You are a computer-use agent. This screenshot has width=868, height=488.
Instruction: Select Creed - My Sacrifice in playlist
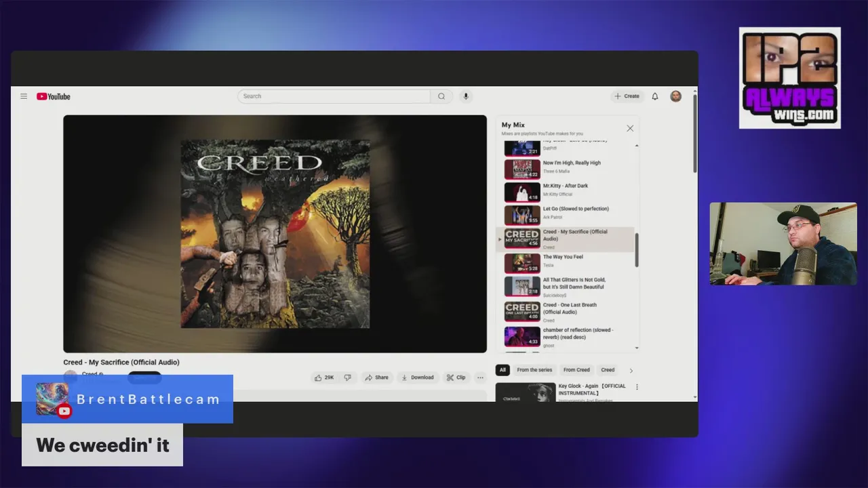(564, 239)
